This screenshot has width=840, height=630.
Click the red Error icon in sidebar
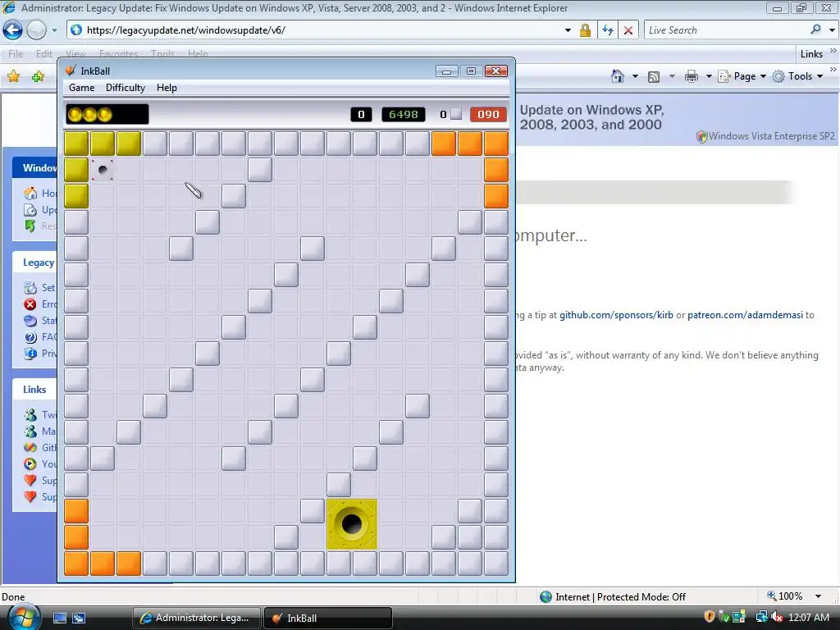pos(30,304)
